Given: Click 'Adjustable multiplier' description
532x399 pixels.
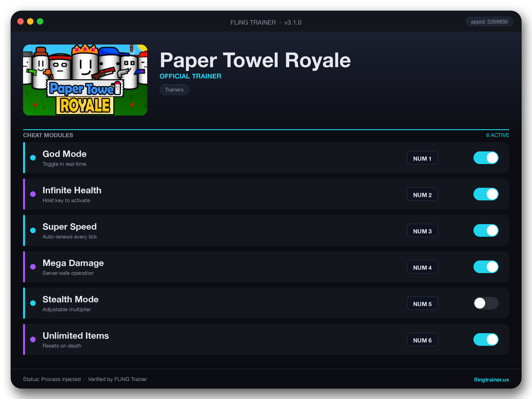Looking at the screenshot, I should (x=67, y=309).
